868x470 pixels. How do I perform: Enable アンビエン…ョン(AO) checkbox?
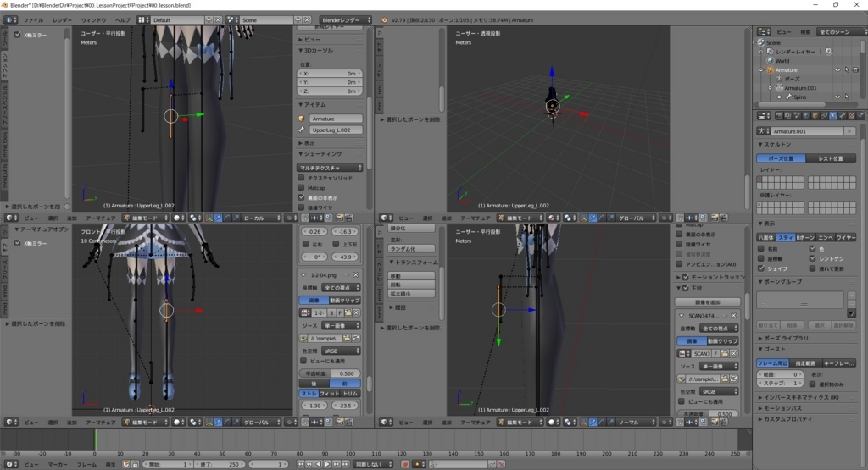click(679, 264)
